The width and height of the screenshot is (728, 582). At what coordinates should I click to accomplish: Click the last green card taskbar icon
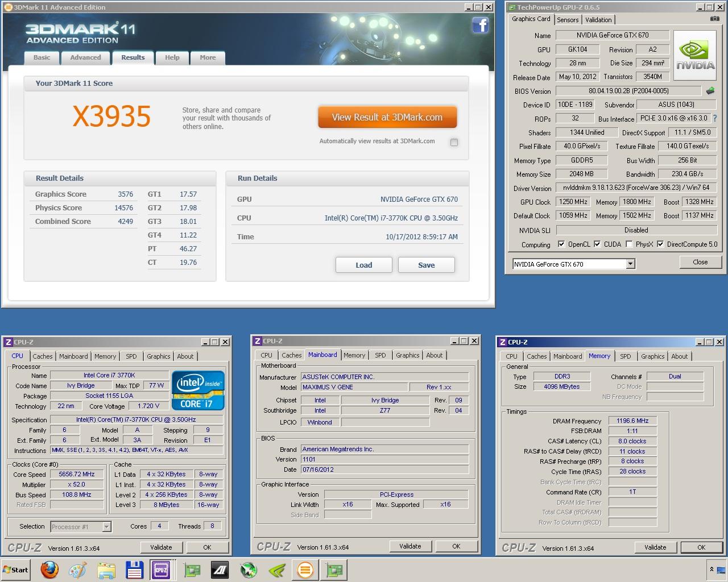(x=334, y=569)
